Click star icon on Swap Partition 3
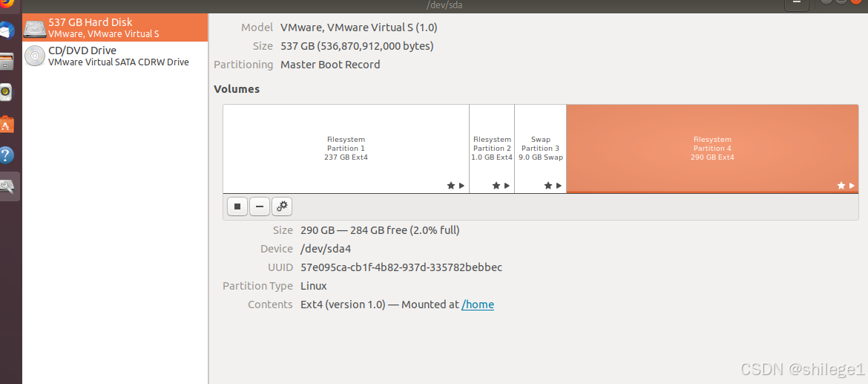The height and width of the screenshot is (384, 868). click(548, 186)
